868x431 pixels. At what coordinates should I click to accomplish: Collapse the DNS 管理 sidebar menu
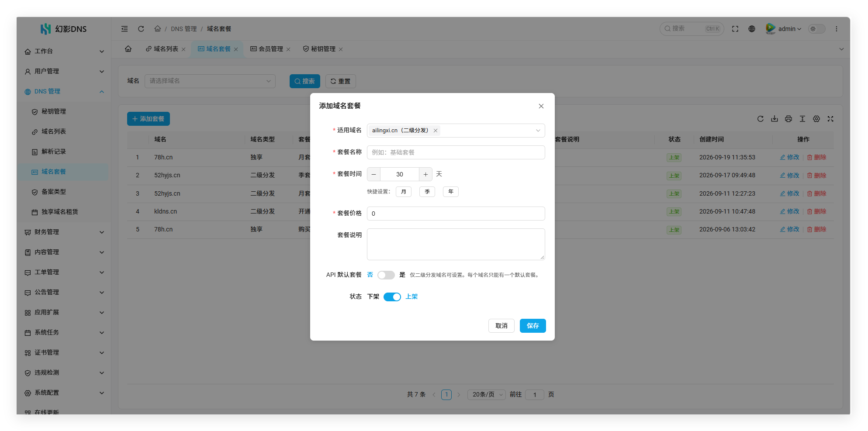pyautogui.click(x=64, y=92)
